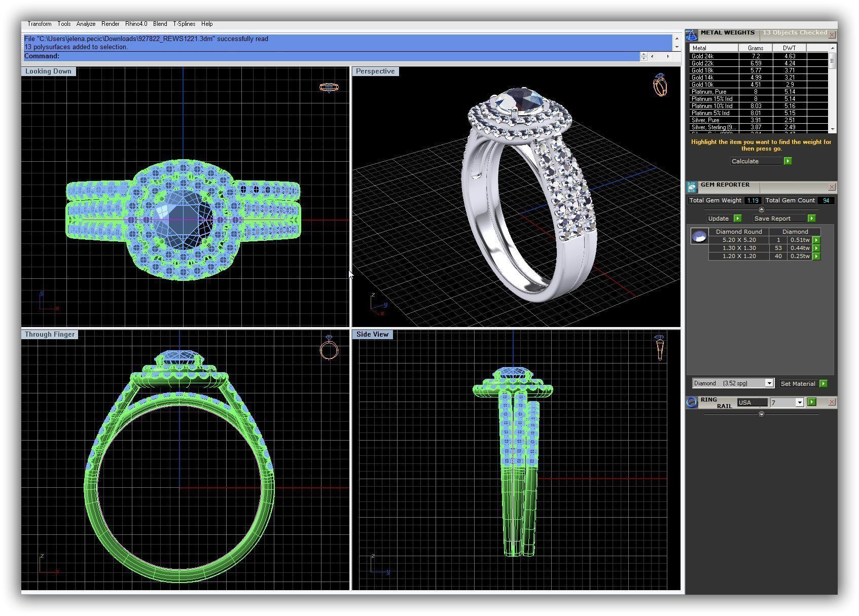Open the Rhino4.0 menu

click(x=136, y=24)
